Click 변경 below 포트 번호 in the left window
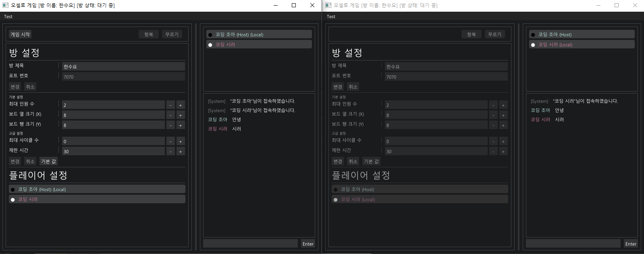The height and width of the screenshot is (254, 644). point(15,87)
